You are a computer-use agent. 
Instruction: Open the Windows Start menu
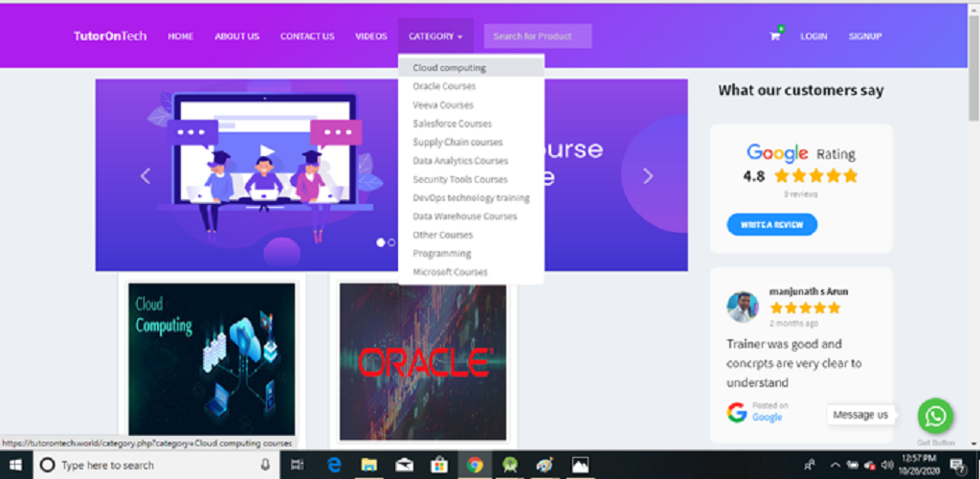(x=15, y=465)
